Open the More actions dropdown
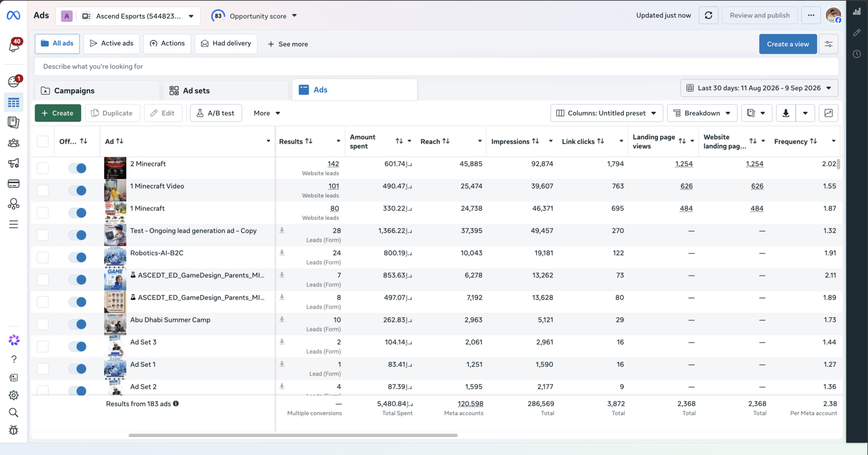Image resolution: width=868 pixels, height=455 pixels. [x=267, y=113]
